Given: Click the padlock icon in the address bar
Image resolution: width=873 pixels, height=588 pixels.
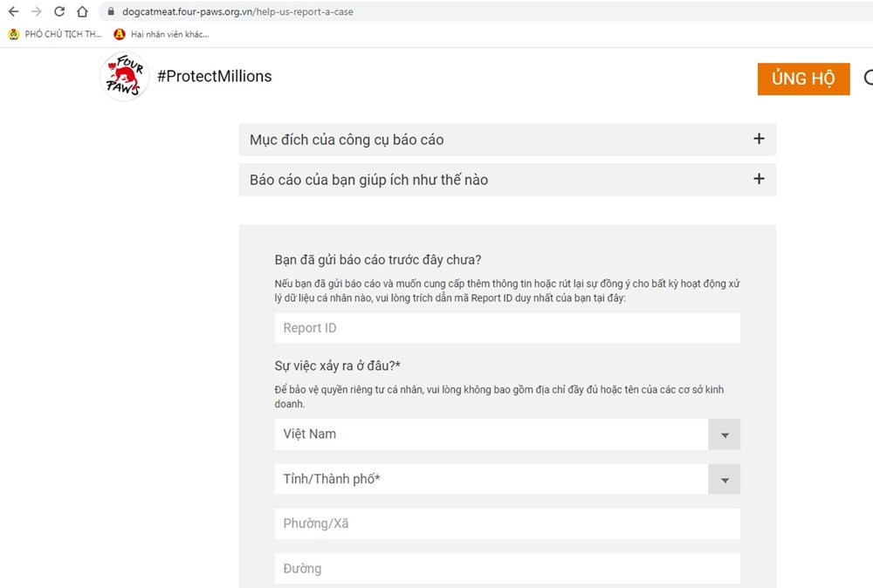Looking at the screenshot, I should [111, 11].
